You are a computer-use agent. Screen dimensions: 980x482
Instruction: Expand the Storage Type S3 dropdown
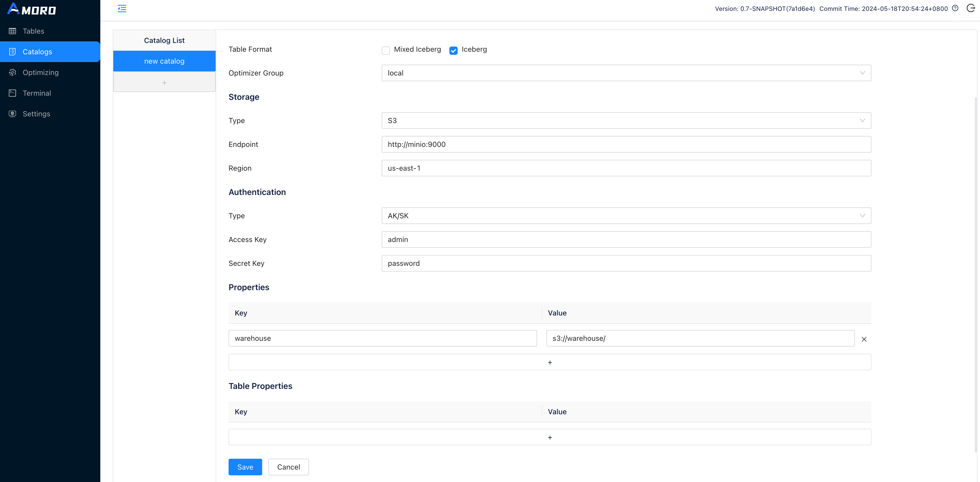click(626, 120)
